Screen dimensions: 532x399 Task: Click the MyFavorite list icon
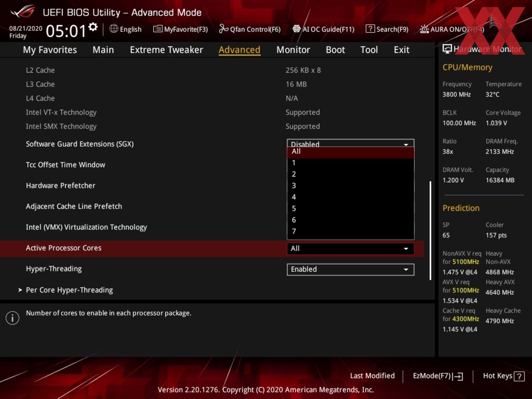pos(158,29)
